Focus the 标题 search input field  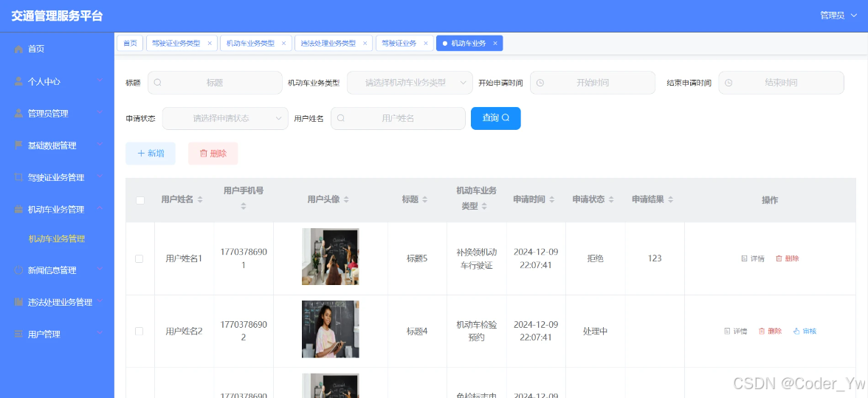tap(215, 83)
